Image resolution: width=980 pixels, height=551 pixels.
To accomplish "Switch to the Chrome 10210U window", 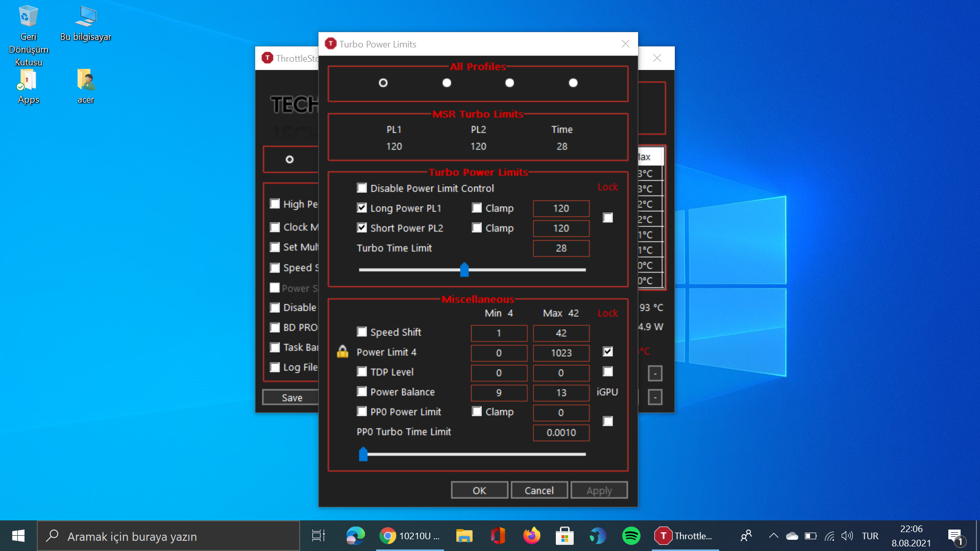I will [410, 536].
